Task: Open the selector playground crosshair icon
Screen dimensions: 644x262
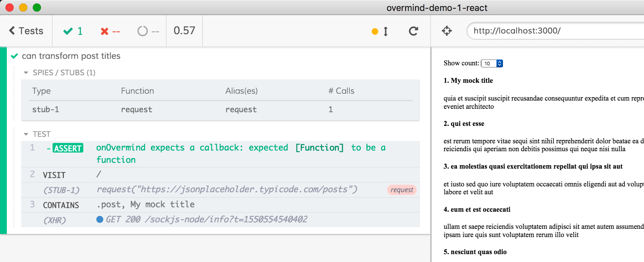Action: (447, 31)
